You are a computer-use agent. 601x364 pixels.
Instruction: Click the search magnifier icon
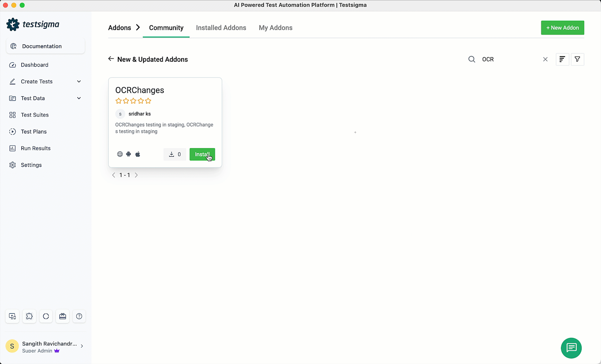[472, 59]
